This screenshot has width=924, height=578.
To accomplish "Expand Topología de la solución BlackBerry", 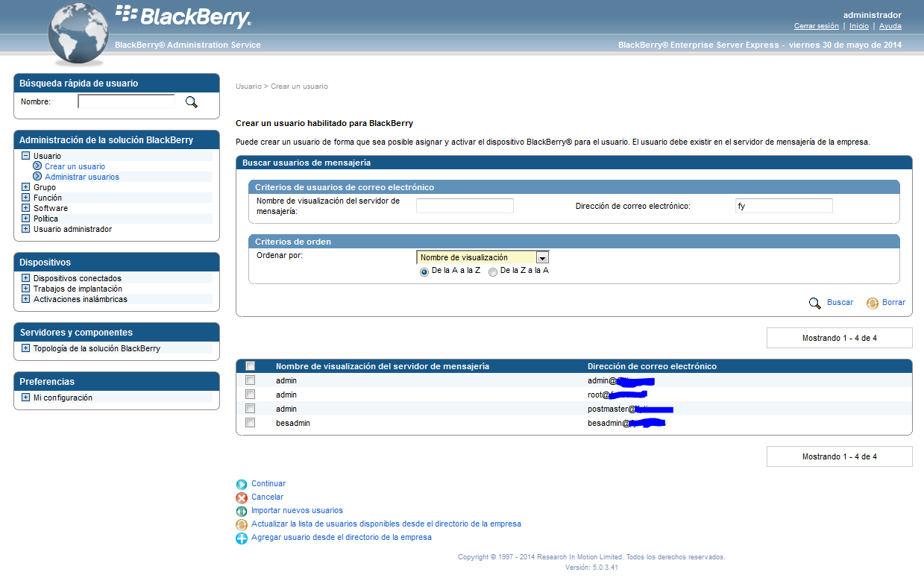I will (25, 348).
